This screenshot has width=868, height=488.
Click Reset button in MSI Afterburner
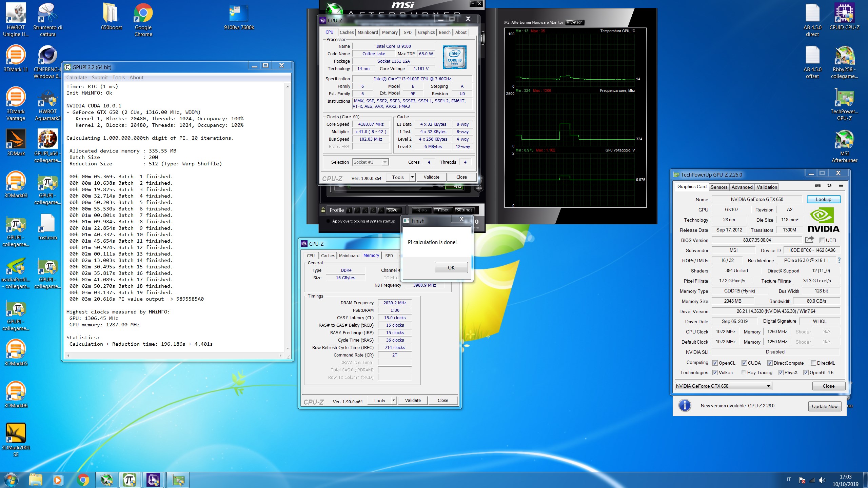coord(443,210)
